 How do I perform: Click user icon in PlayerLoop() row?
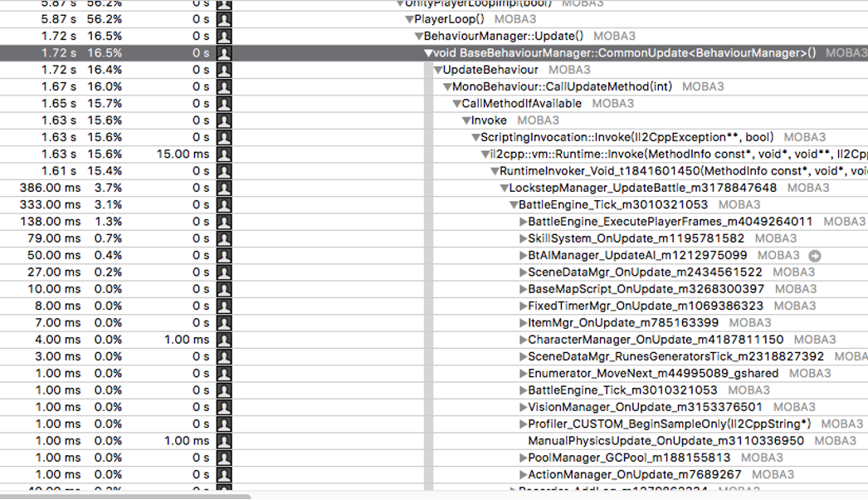pyautogui.click(x=224, y=19)
